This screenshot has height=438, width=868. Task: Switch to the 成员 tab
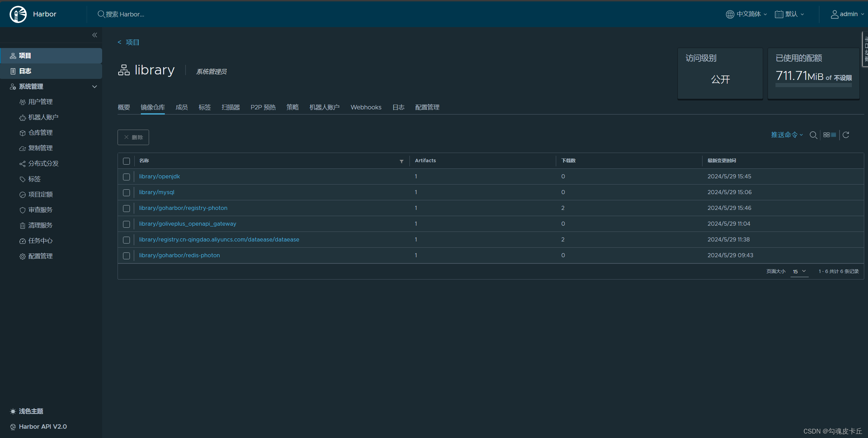182,107
